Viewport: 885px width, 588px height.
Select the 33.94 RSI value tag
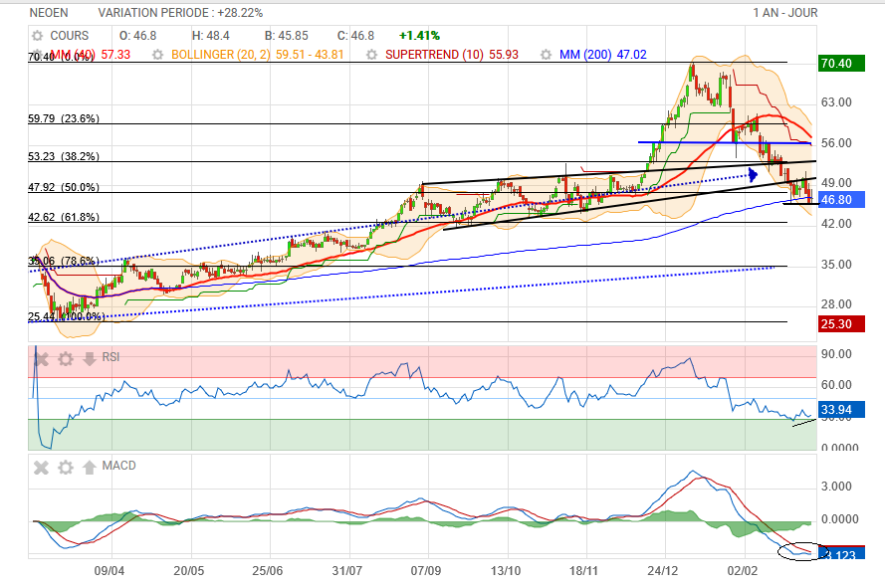pos(841,410)
